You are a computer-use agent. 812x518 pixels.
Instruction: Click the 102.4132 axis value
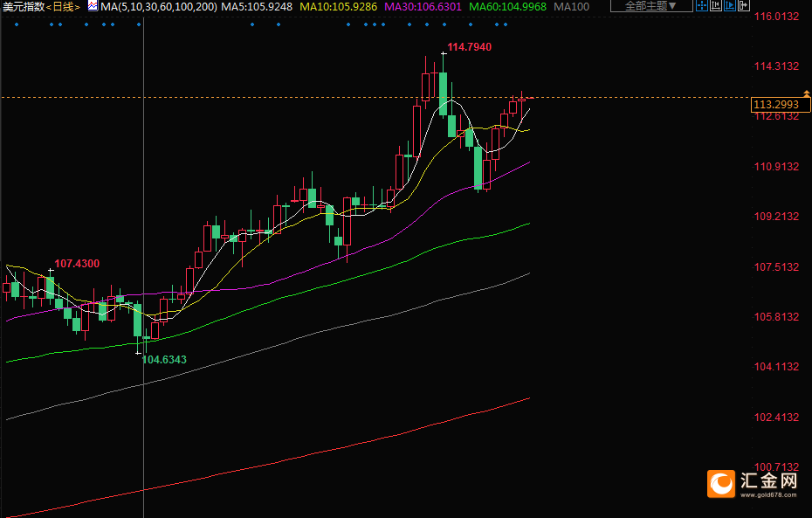tap(776, 417)
